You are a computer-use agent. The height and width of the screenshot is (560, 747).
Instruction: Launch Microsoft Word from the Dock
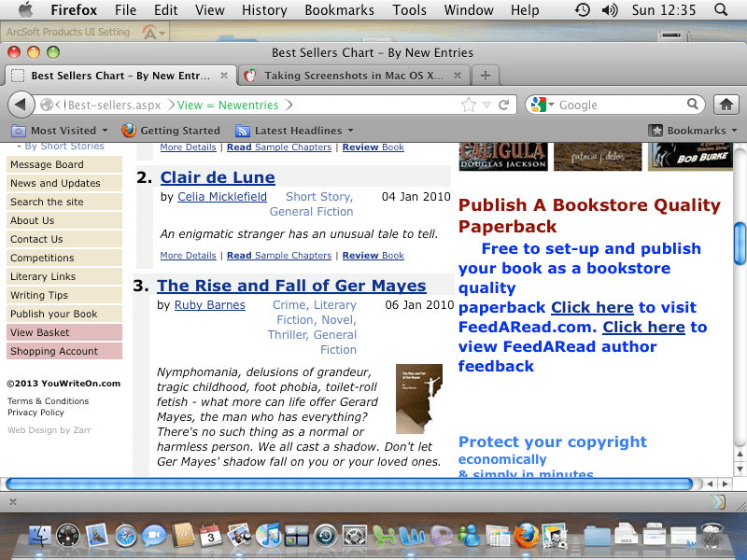[x=412, y=535]
